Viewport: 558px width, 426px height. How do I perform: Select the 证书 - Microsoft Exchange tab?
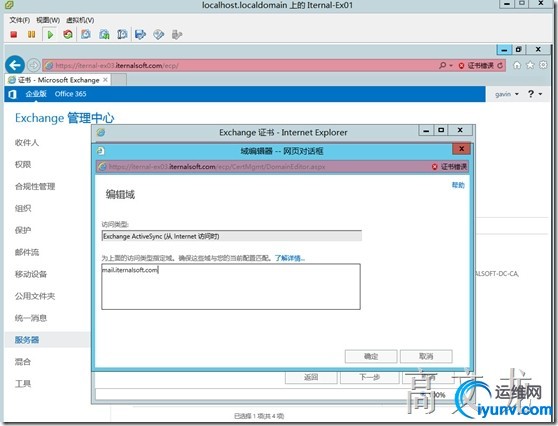click(x=57, y=80)
